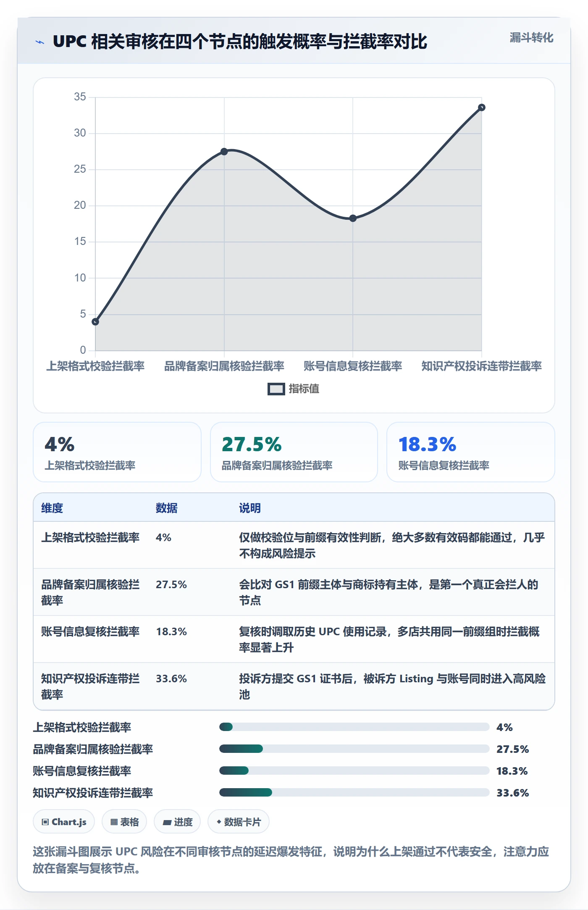Image resolution: width=588 pixels, height=910 pixels.
Task: Click the Chart.js tag
Action: point(64,822)
